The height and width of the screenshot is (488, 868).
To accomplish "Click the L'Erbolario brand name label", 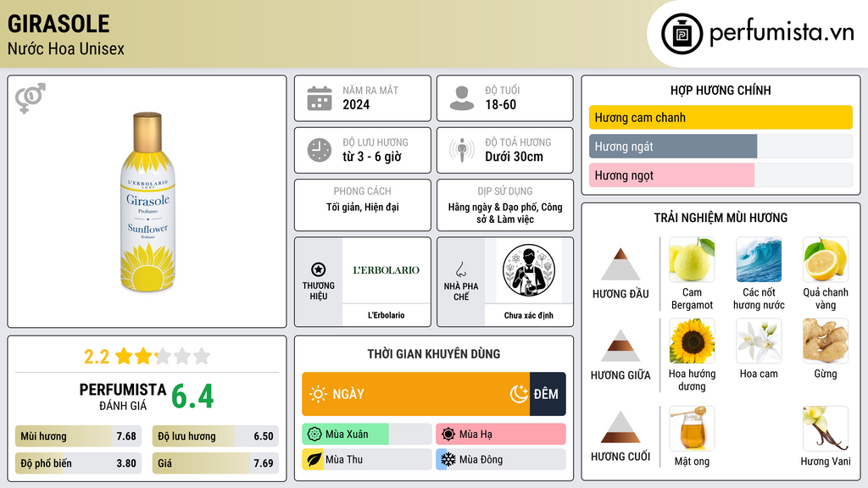I will 387,315.
